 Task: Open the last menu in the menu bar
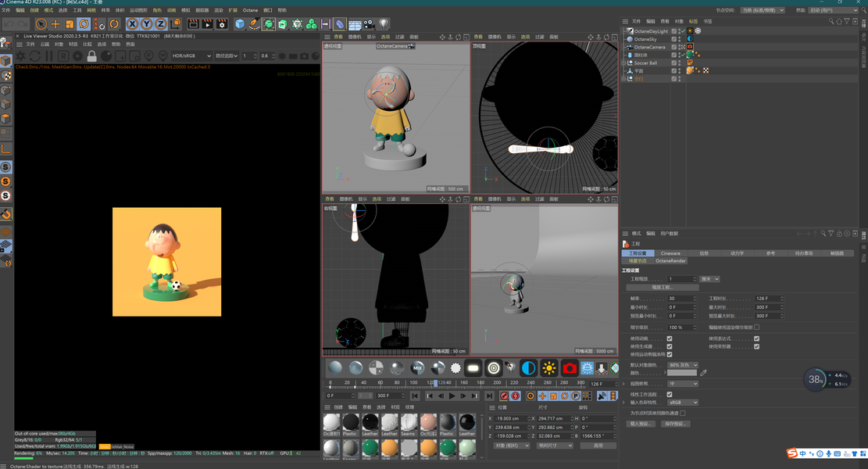(282, 10)
